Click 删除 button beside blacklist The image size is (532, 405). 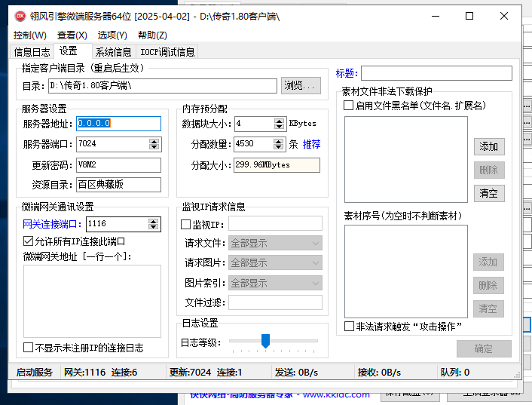click(489, 170)
